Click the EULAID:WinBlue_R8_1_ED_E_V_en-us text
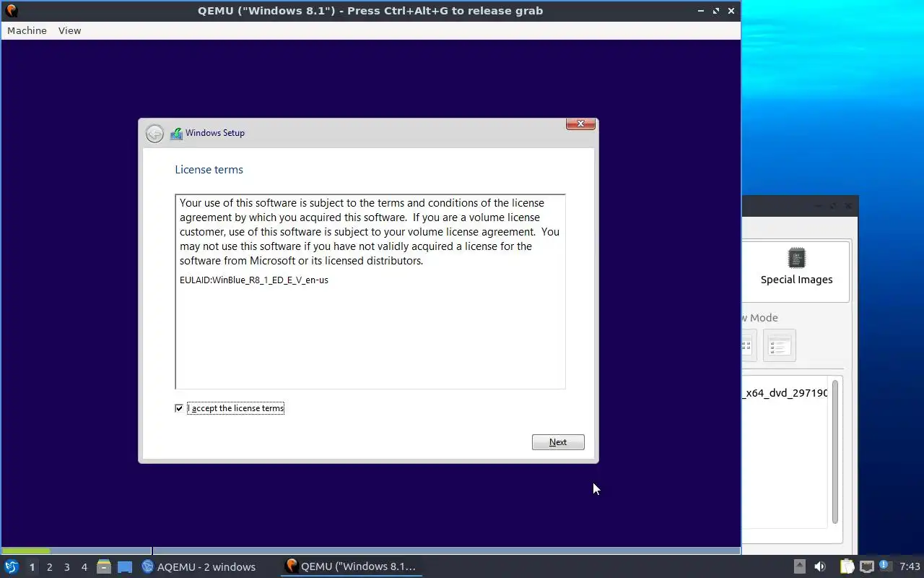The image size is (924, 578). pyautogui.click(x=254, y=280)
